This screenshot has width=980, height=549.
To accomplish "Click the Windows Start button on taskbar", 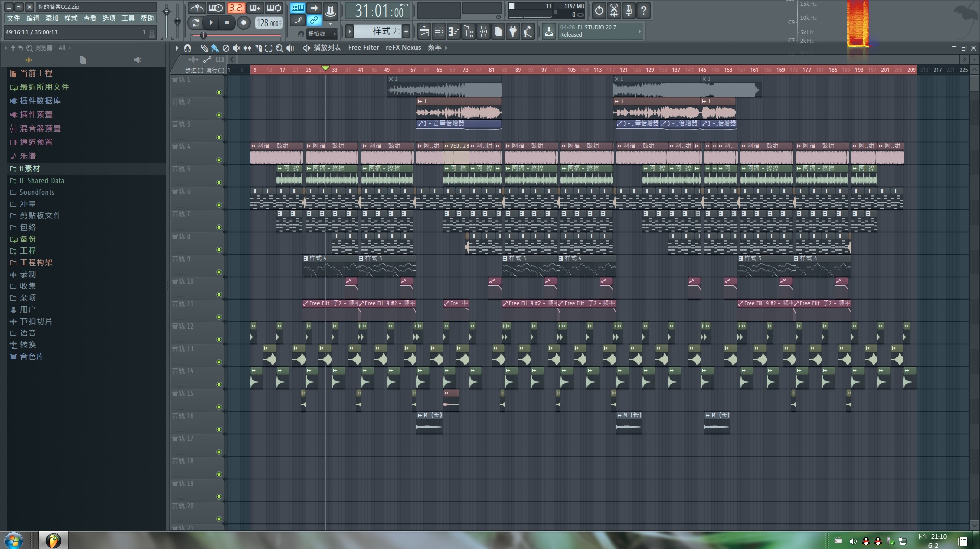I will click(14, 540).
